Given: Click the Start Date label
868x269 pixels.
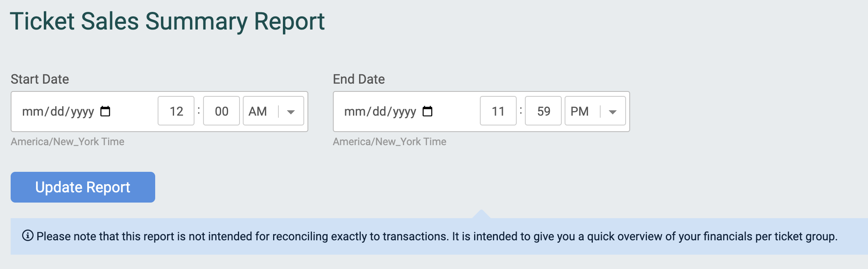Looking at the screenshot, I should pyautogui.click(x=40, y=79).
